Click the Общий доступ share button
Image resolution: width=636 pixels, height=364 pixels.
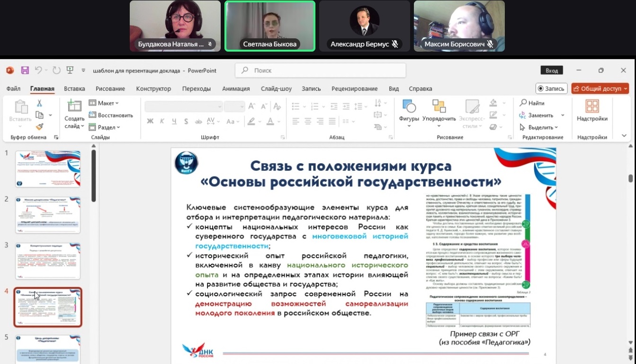pyautogui.click(x=600, y=89)
